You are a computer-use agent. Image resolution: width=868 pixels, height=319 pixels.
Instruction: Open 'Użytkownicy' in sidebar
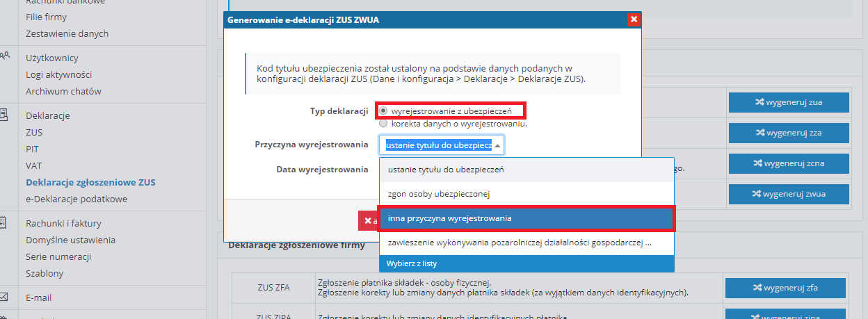(x=52, y=58)
